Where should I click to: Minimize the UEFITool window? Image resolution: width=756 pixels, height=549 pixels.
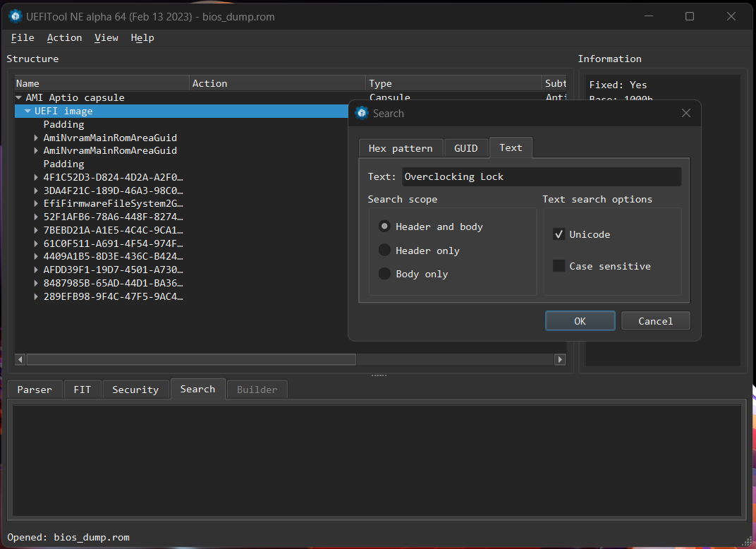649,16
